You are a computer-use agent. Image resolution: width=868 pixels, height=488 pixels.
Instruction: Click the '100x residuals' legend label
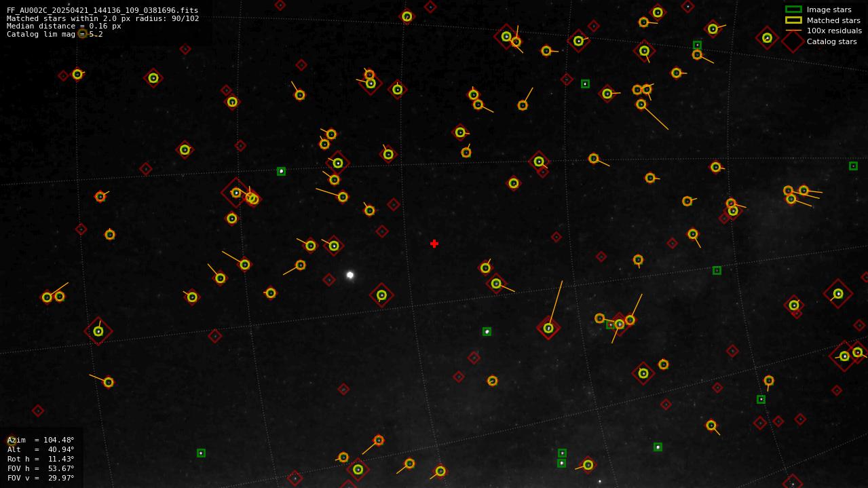tap(834, 31)
